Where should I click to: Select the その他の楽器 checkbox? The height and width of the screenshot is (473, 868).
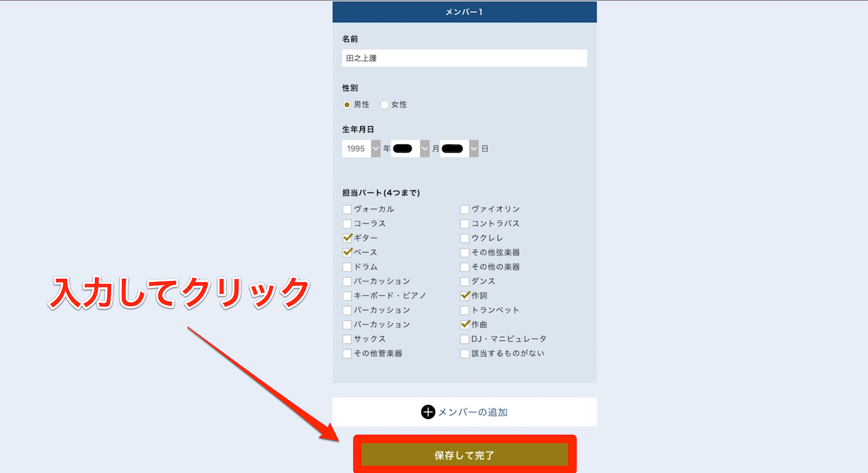pos(464,267)
